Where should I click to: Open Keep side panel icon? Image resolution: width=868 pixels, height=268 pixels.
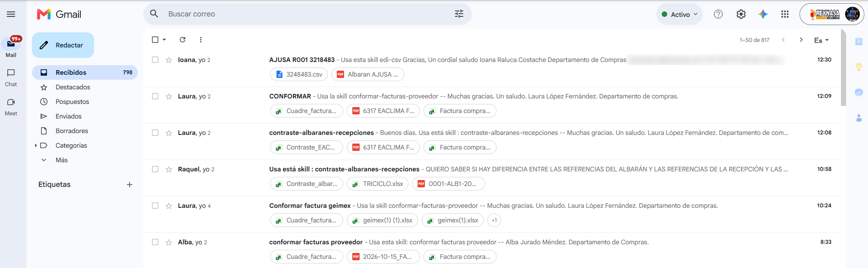pyautogui.click(x=859, y=67)
